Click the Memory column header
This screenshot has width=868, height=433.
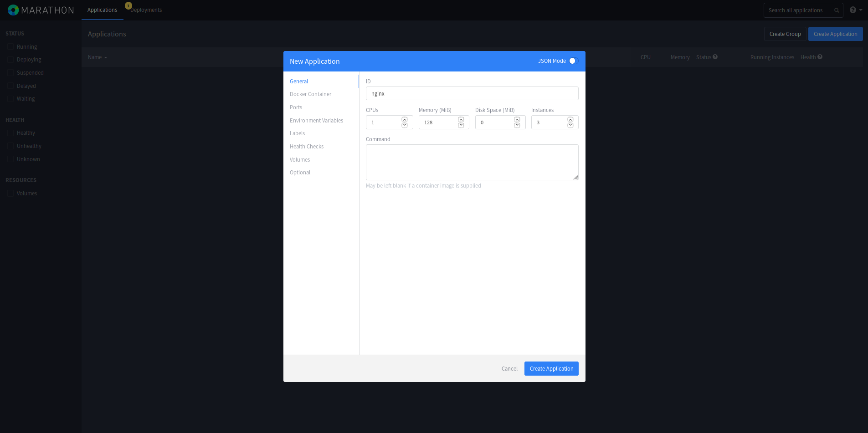(680, 57)
